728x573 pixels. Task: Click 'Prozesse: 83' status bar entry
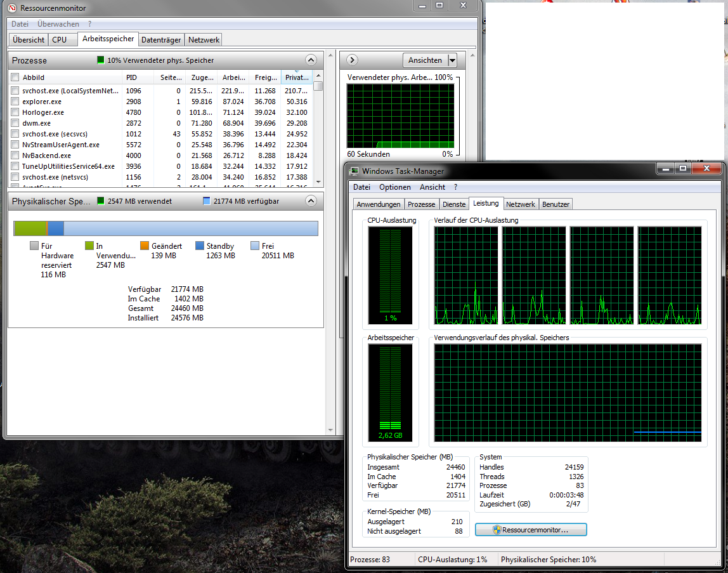tap(370, 560)
